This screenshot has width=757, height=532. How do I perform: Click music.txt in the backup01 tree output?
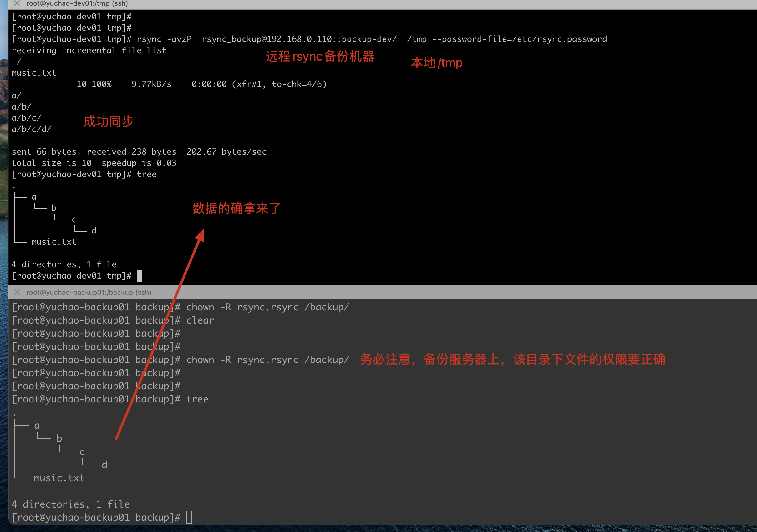59,478
